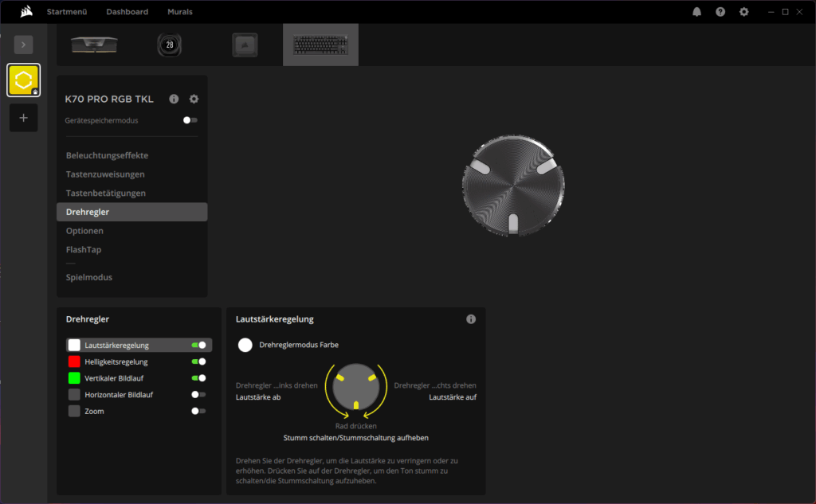Image resolution: width=816 pixels, height=504 pixels.
Task: Open Beleuchtungseffekte section
Action: pyautogui.click(x=107, y=155)
